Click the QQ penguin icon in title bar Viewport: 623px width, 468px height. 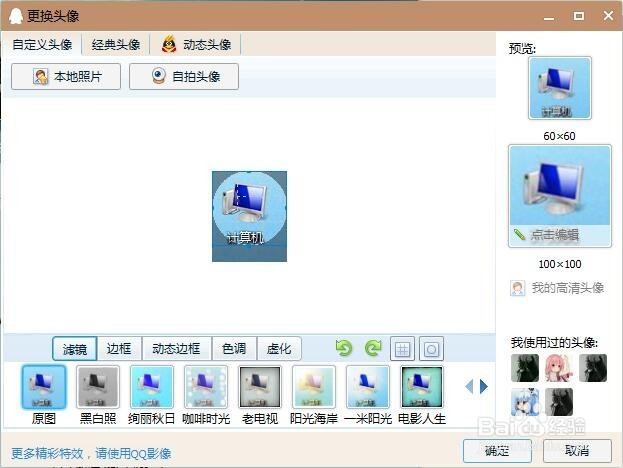[x=16, y=16]
